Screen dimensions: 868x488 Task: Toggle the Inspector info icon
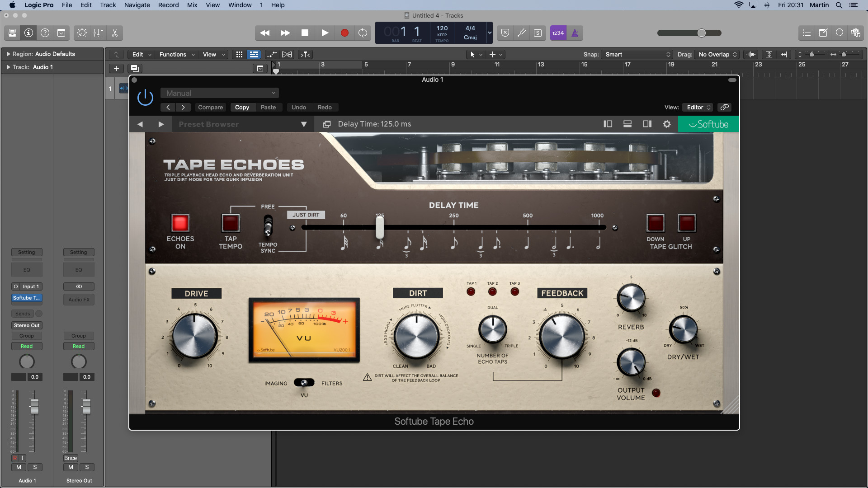[28, 33]
